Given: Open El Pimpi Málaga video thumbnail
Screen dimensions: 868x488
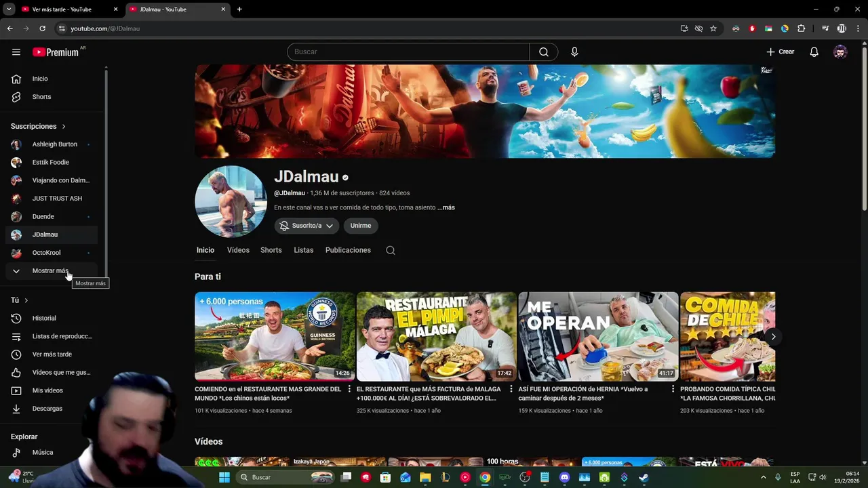Looking at the screenshot, I should 437,337.
